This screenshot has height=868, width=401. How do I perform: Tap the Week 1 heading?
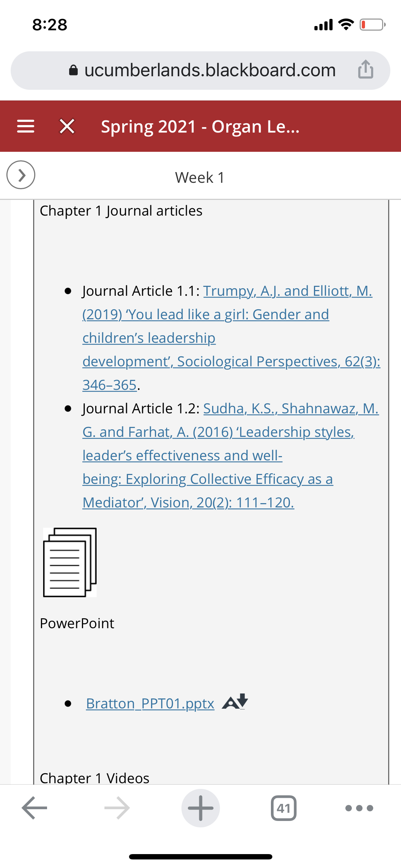click(x=200, y=177)
